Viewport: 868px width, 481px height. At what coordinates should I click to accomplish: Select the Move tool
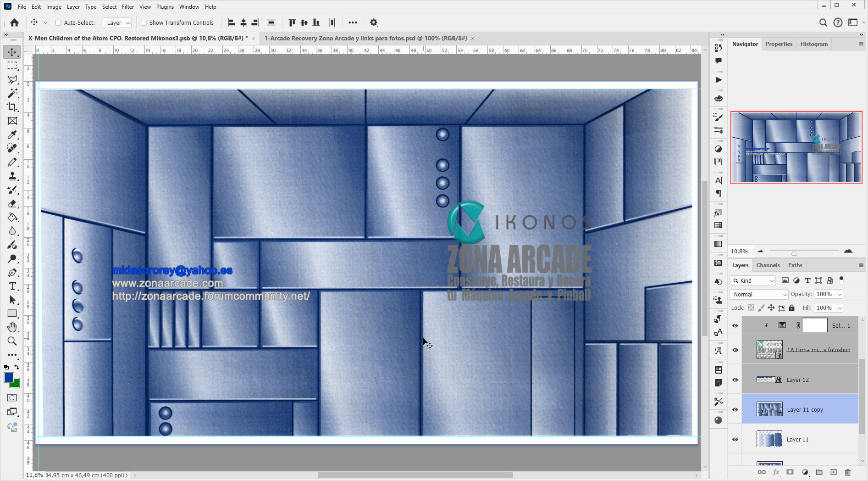[12, 52]
